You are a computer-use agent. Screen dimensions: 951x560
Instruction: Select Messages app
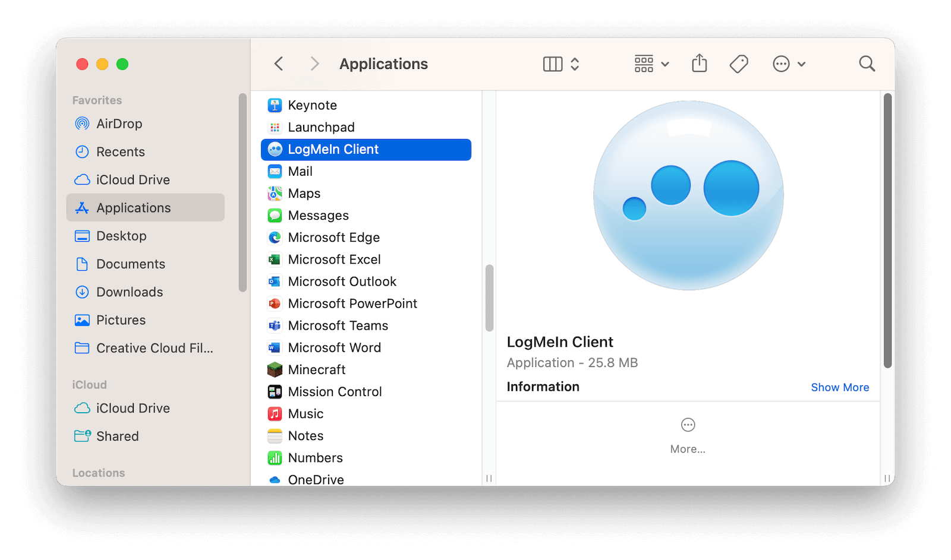[366, 215]
